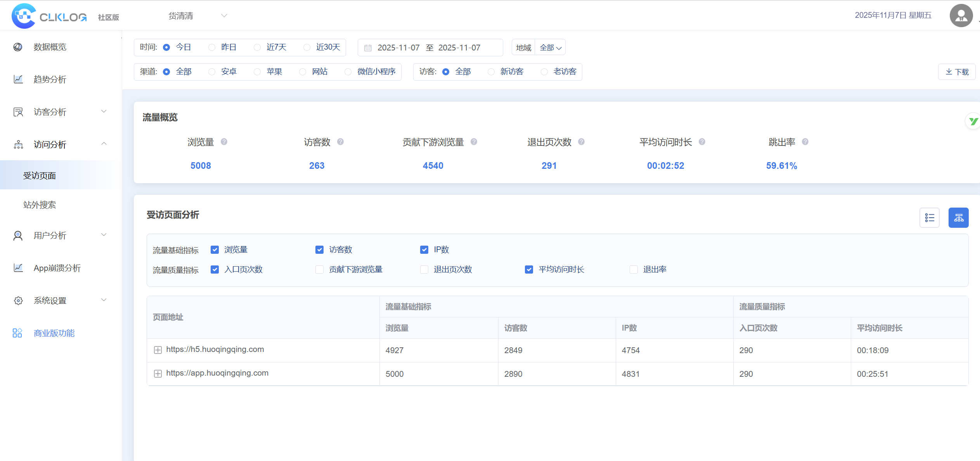Click help icon beside 跳出率
Image resolution: width=980 pixels, height=461 pixels.
point(805,142)
